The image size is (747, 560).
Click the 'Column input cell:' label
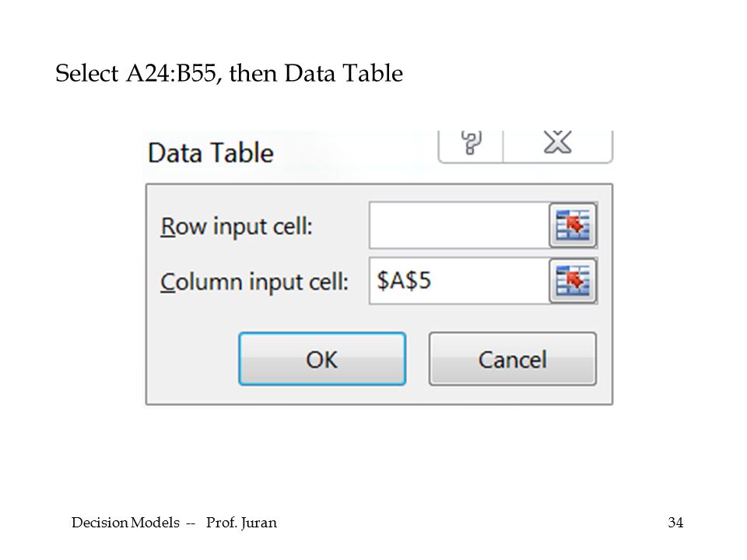point(254,282)
